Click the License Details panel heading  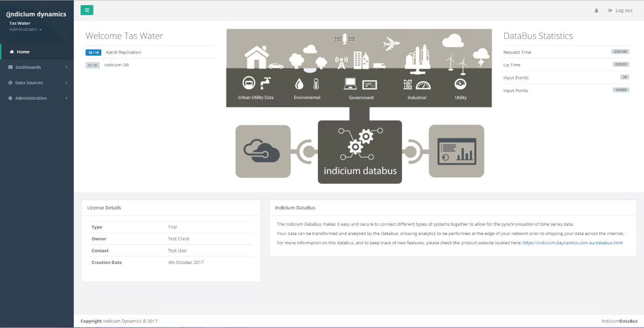click(104, 208)
